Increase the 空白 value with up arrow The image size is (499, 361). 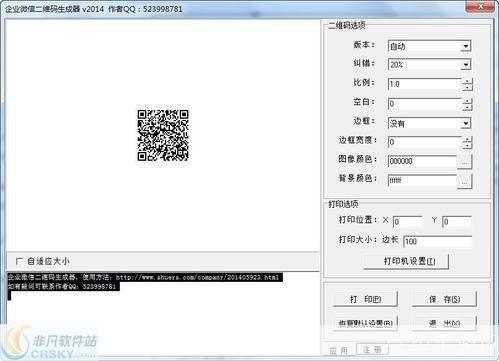pyautogui.click(x=468, y=101)
